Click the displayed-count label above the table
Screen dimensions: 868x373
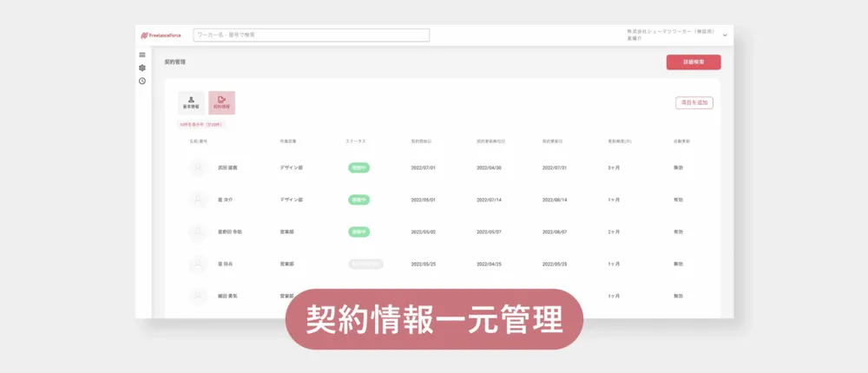pyautogui.click(x=201, y=125)
